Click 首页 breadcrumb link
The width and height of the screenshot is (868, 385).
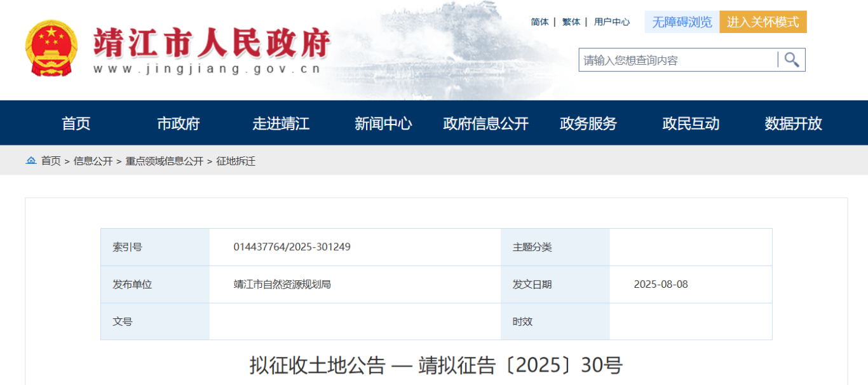click(51, 161)
